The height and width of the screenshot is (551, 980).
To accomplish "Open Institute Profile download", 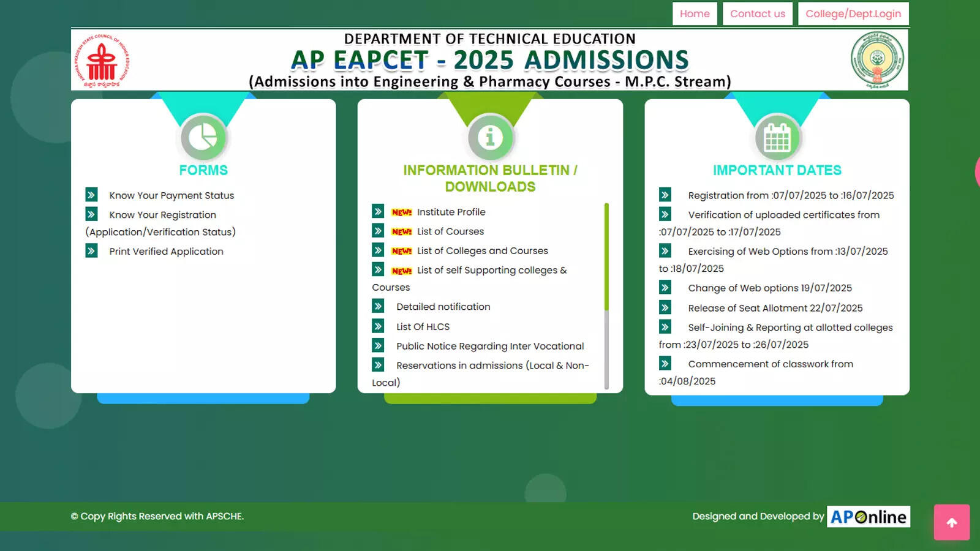I will pos(451,212).
